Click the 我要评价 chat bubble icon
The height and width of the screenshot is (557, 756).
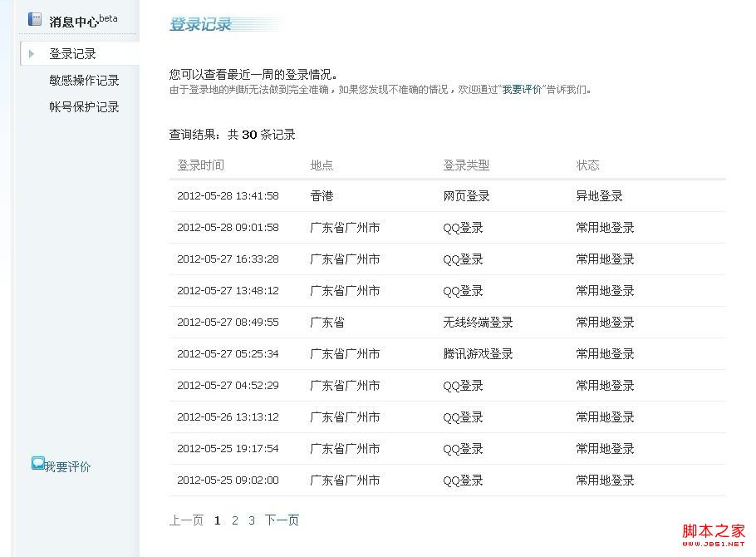coord(38,463)
